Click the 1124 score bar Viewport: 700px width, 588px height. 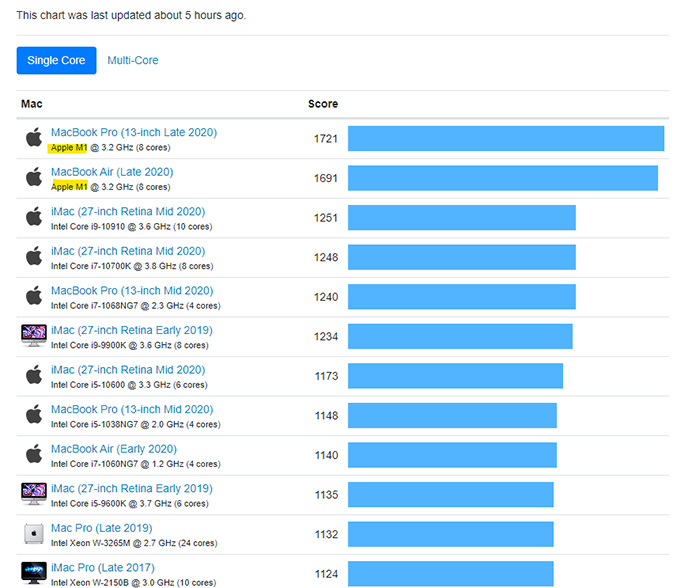[x=450, y=574]
